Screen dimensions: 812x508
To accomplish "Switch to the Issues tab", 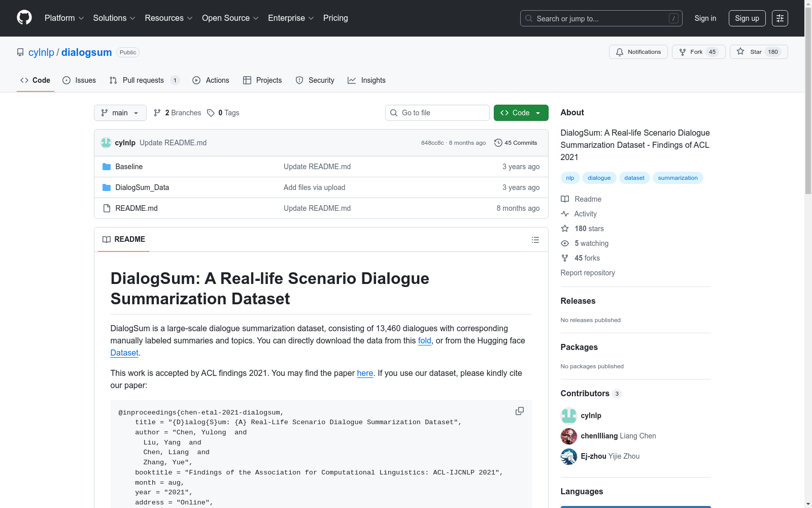I will tap(79, 80).
